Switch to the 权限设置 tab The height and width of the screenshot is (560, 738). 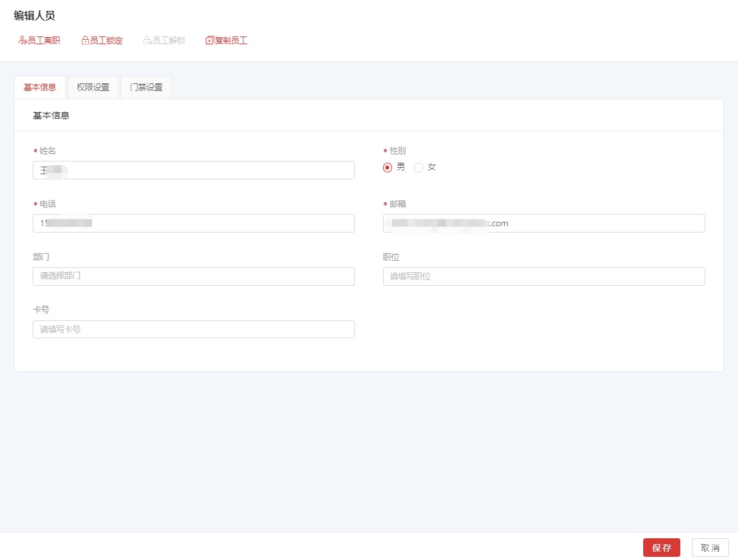pyautogui.click(x=93, y=87)
